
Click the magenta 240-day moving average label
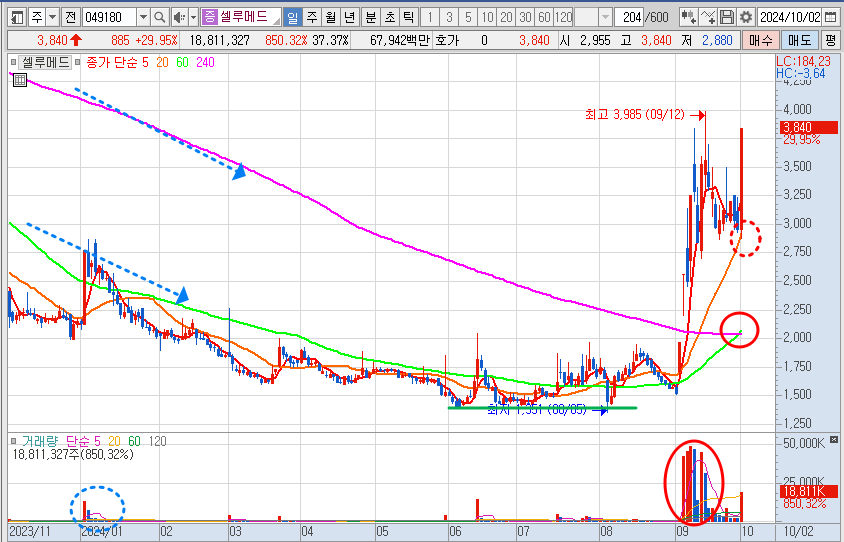point(205,62)
